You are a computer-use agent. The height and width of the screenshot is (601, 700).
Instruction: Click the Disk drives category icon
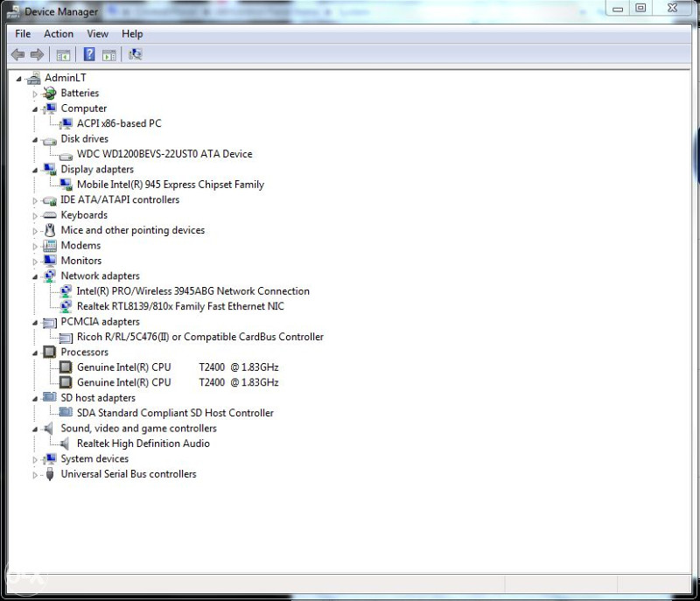point(50,140)
